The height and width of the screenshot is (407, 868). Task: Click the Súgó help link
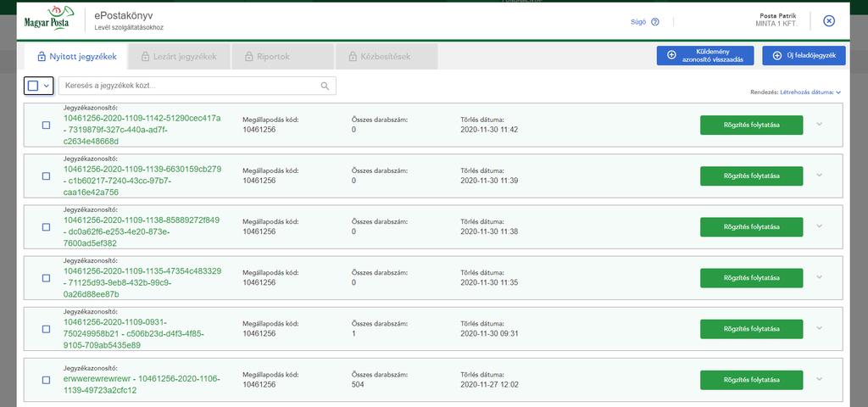(638, 22)
